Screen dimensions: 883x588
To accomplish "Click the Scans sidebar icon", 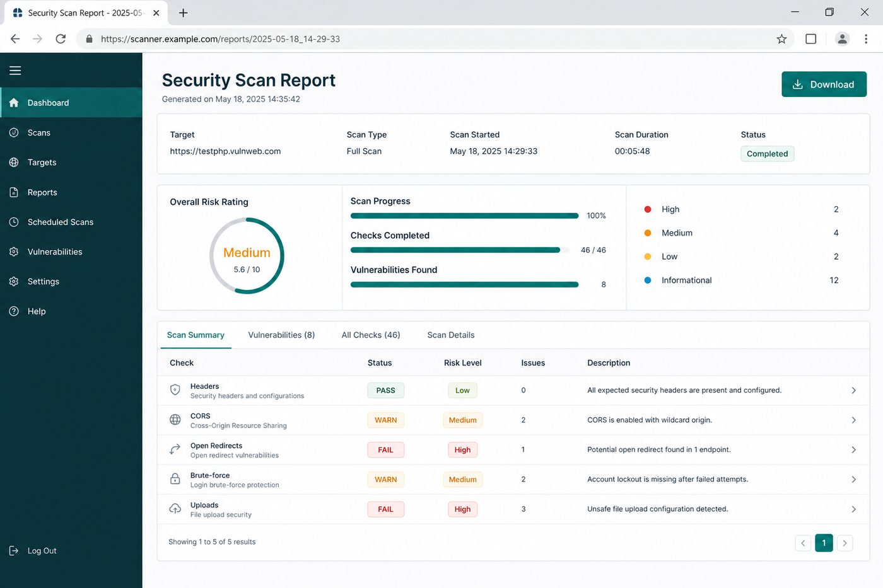I will [x=14, y=132].
